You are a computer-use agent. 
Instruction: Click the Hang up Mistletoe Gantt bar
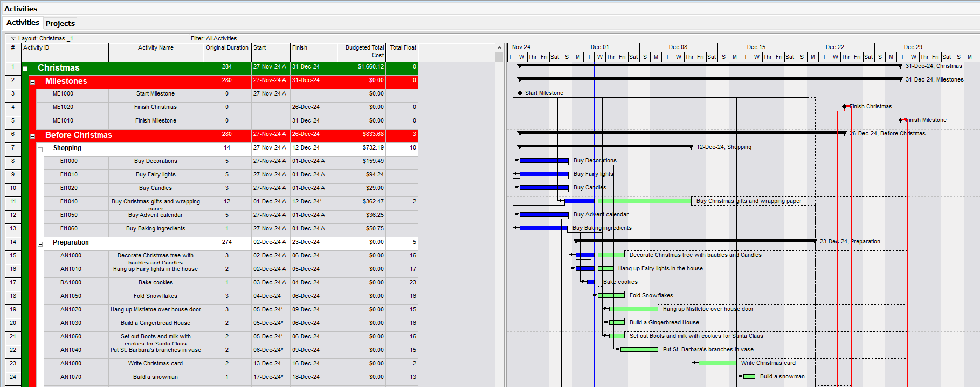(633, 309)
